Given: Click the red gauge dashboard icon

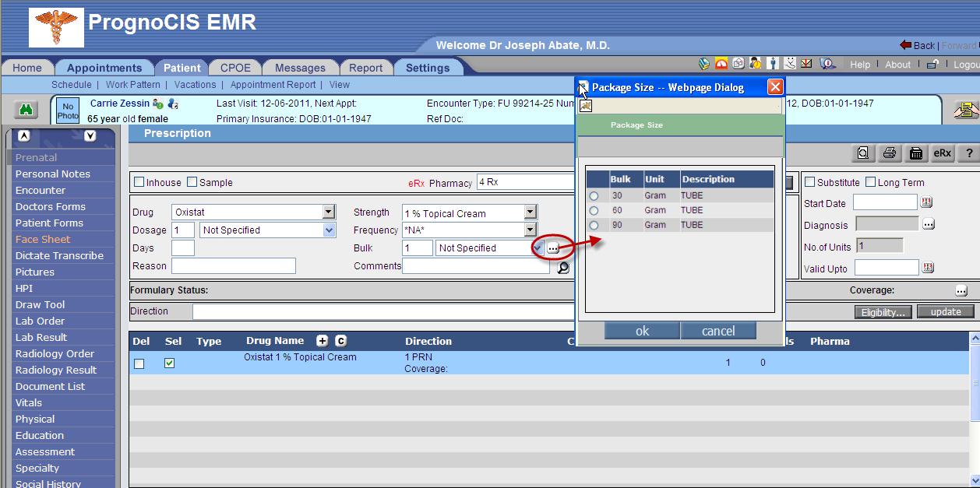Looking at the screenshot, I should click(721, 64).
